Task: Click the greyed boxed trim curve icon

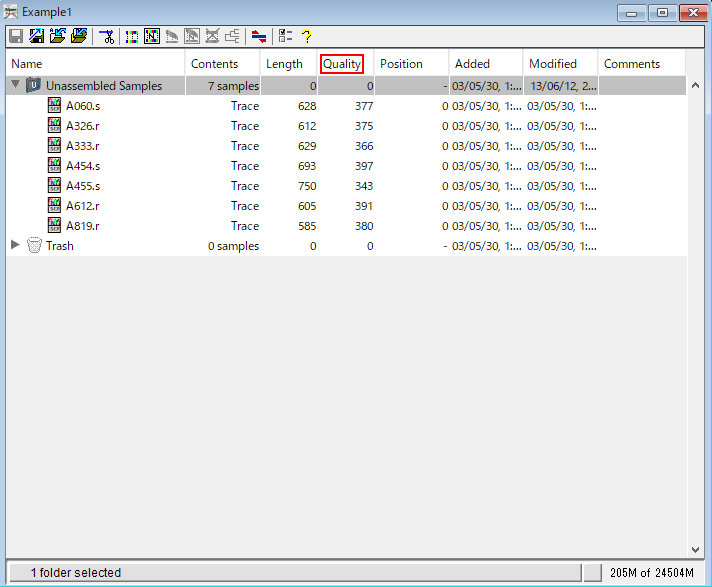Action: [x=192, y=36]
